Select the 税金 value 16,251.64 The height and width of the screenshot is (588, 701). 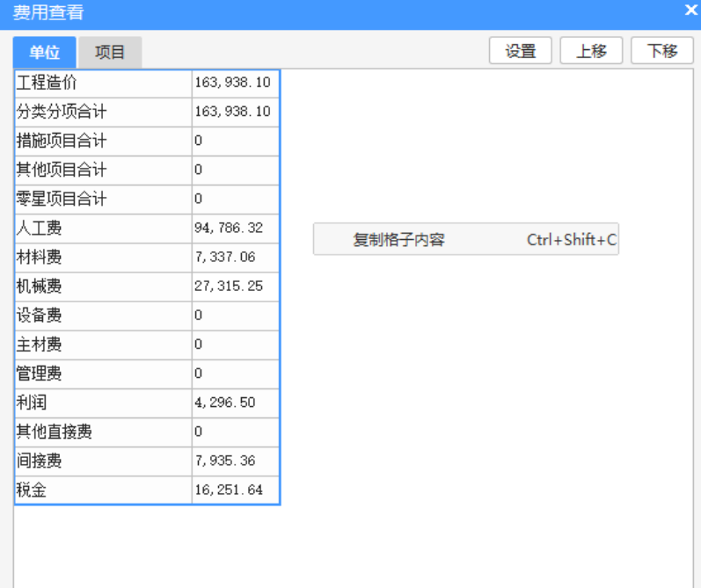click(x=235, y=490)
